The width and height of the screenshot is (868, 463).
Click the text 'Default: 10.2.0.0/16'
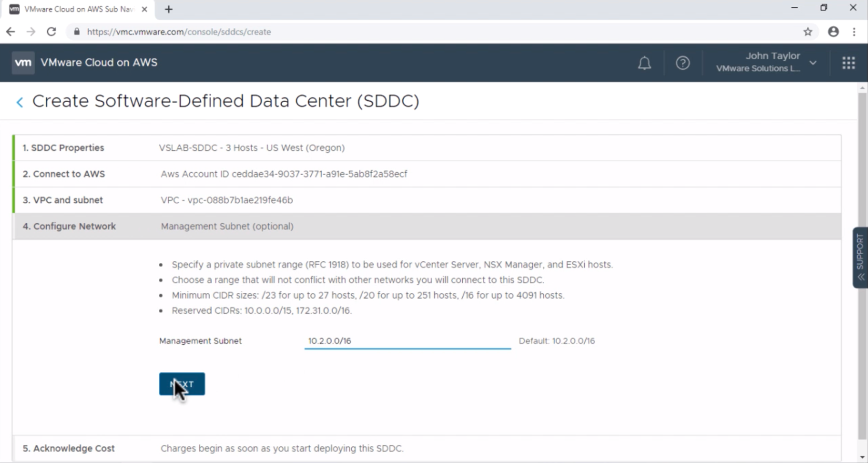[x=557, y=341]
